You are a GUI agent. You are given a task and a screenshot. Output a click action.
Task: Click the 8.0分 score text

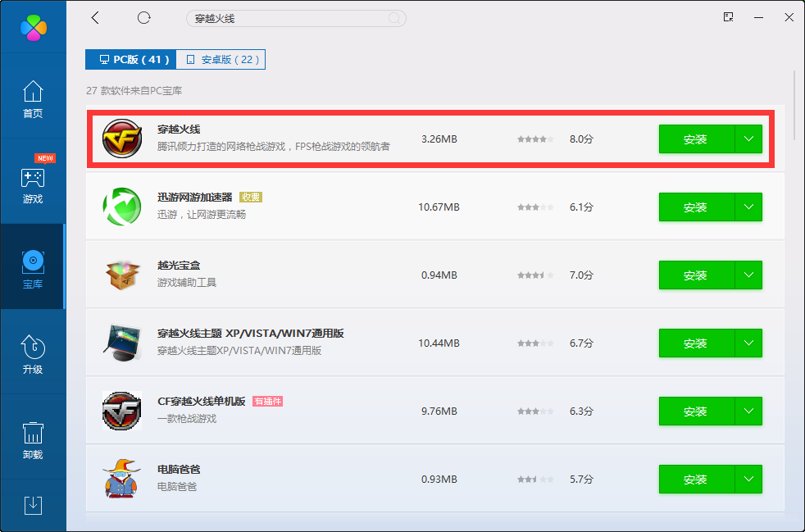581,139
